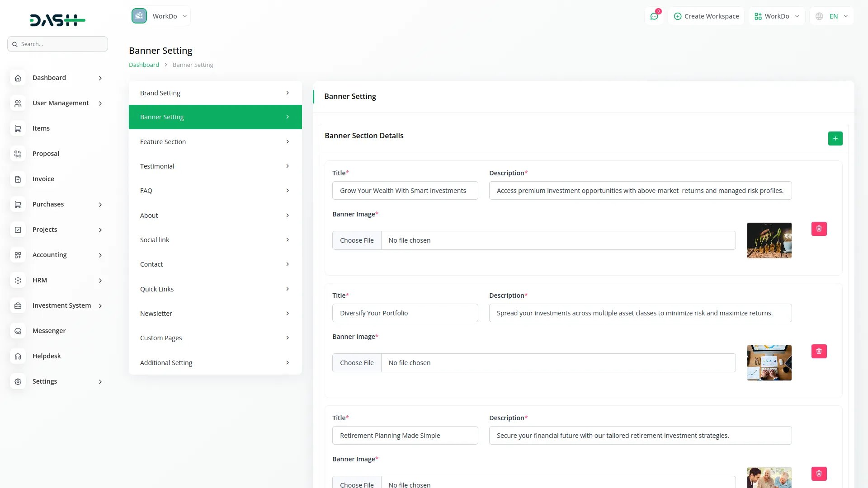
Task: Select the Testimonial settings tab
Action: pos(215,166)
